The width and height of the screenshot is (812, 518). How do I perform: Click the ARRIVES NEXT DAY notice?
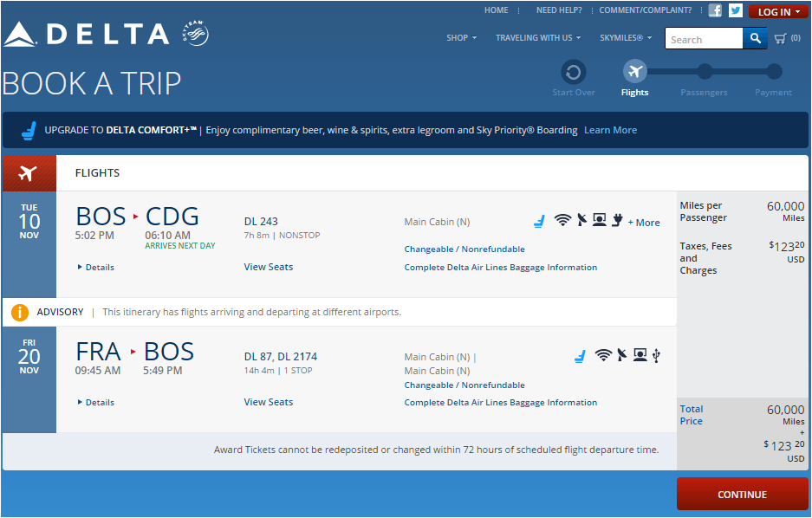tap(179, 246)
